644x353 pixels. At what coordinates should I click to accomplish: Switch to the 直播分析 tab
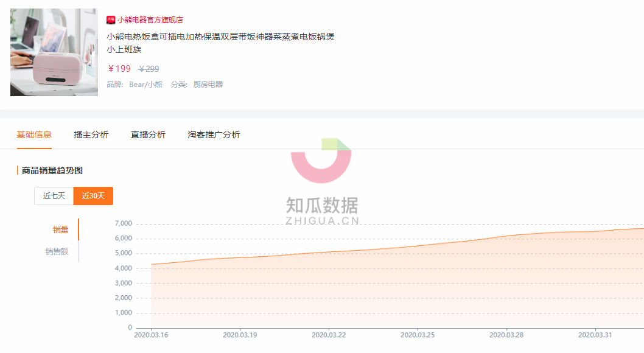[x=148, y=135]
